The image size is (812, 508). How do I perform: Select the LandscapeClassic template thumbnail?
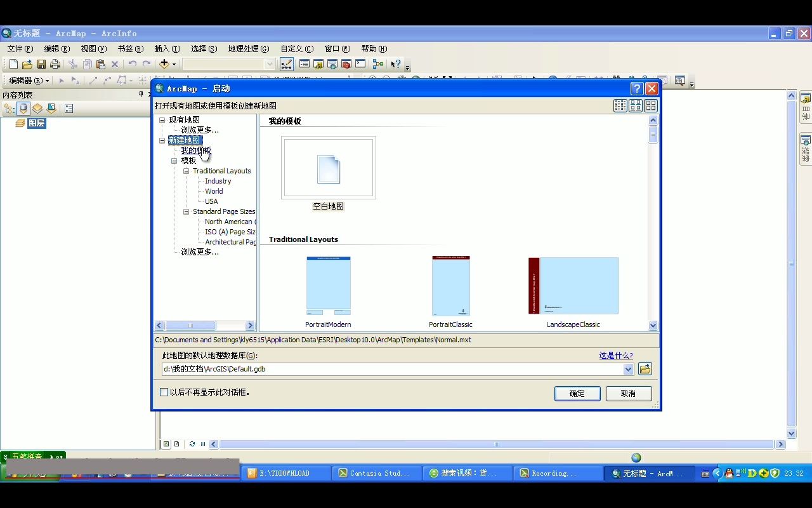(x=573, y=286)
